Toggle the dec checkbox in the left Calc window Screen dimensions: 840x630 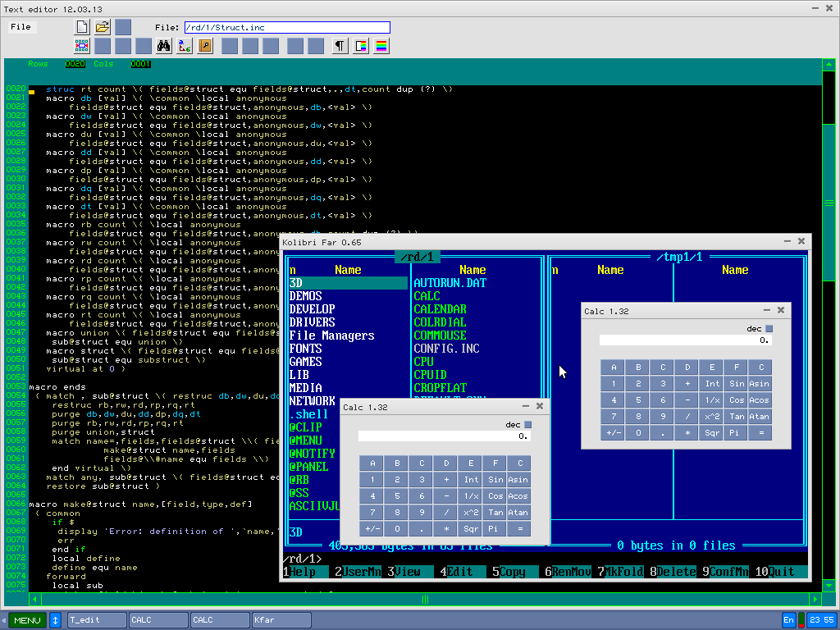[527, 425]
